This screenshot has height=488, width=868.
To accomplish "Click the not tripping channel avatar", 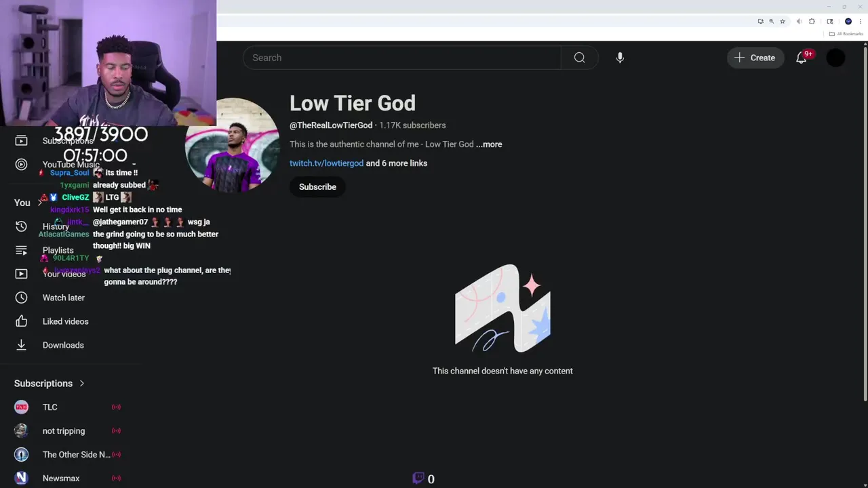I will point(21,431).
